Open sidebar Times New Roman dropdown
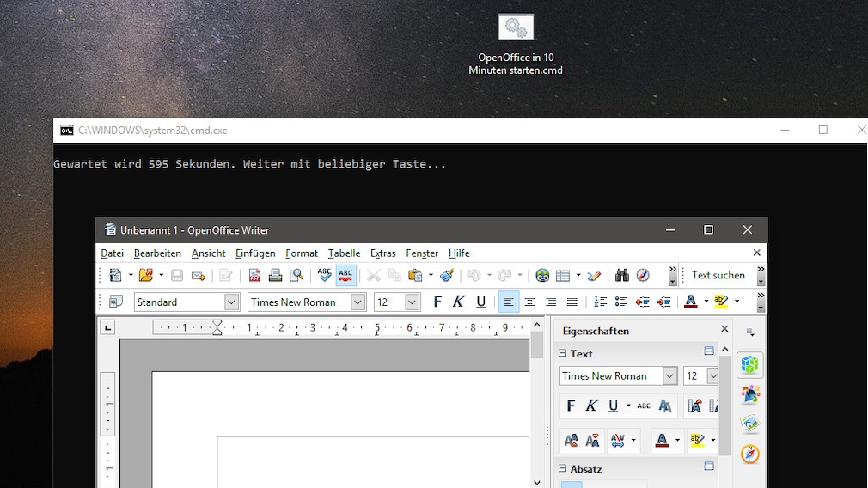 tap(669, 375)
